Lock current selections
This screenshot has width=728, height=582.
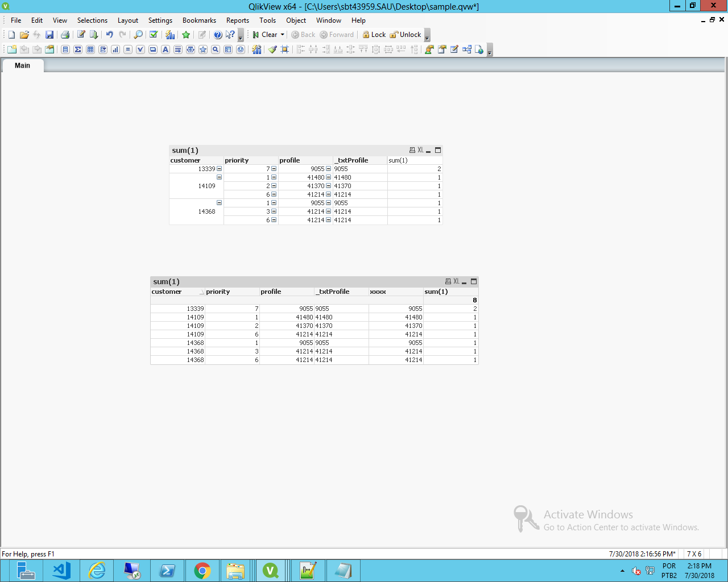pos(374,35)
